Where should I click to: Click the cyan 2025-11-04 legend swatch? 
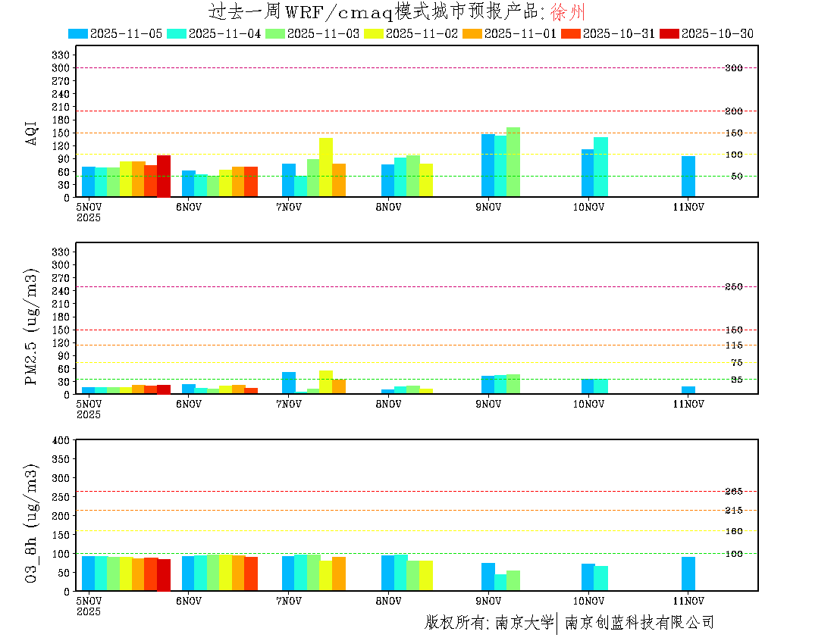[177, 33]
